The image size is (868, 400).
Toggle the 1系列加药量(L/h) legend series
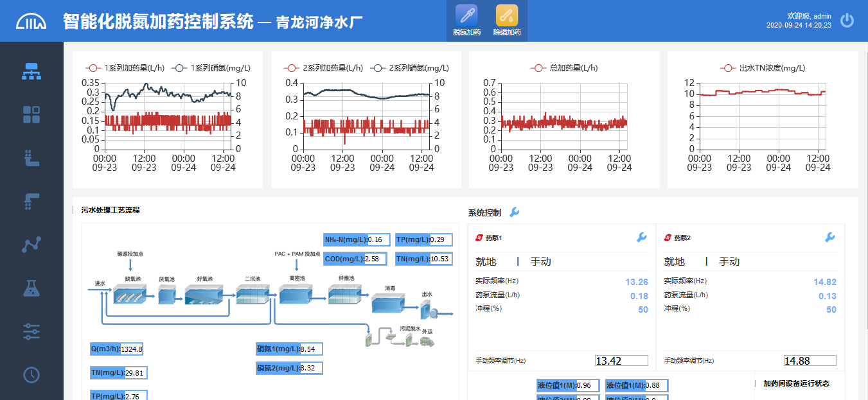[x=125, y=68]
